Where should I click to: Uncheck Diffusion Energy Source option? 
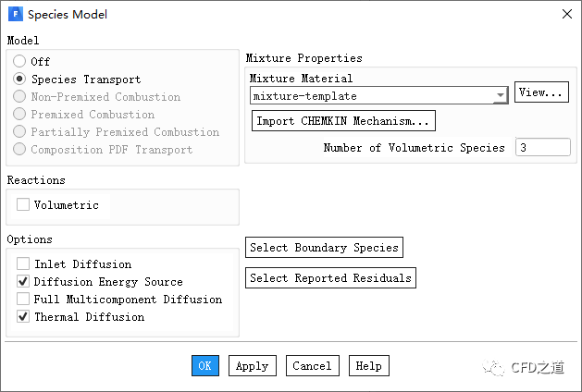(23, 282)
